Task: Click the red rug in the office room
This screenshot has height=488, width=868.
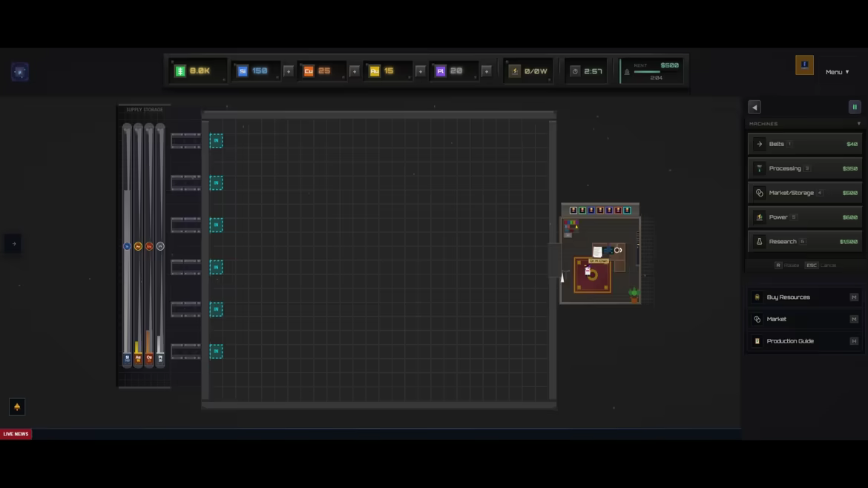Action: pyautogui.click(x=592, y=275)
